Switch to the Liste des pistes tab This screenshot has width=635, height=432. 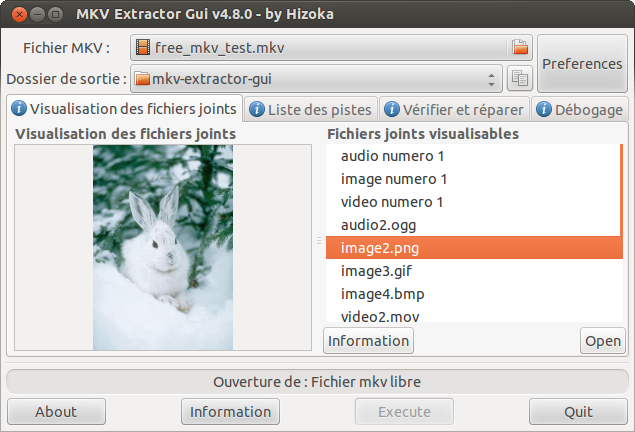coord(310,109)
